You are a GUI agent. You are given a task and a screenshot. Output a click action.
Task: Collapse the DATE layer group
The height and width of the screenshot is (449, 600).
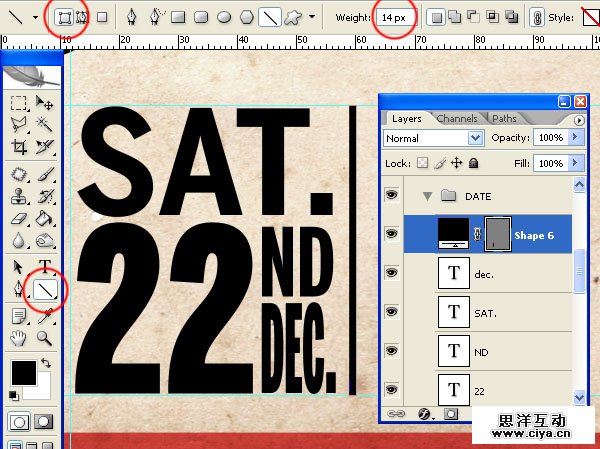pyautogui.click(x=427, y=197)
